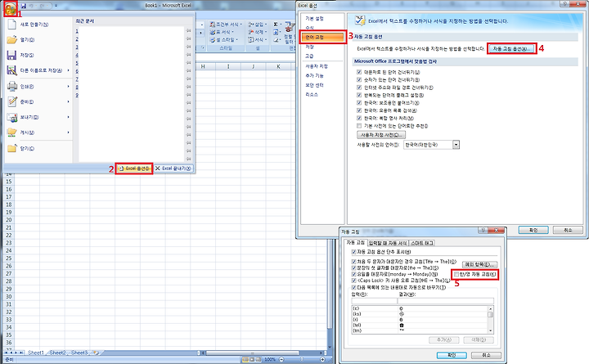Click the Clear eraser icon in ribbon
Image resolution: width=589 pixels, height=364 pixels.
[276, 40]
